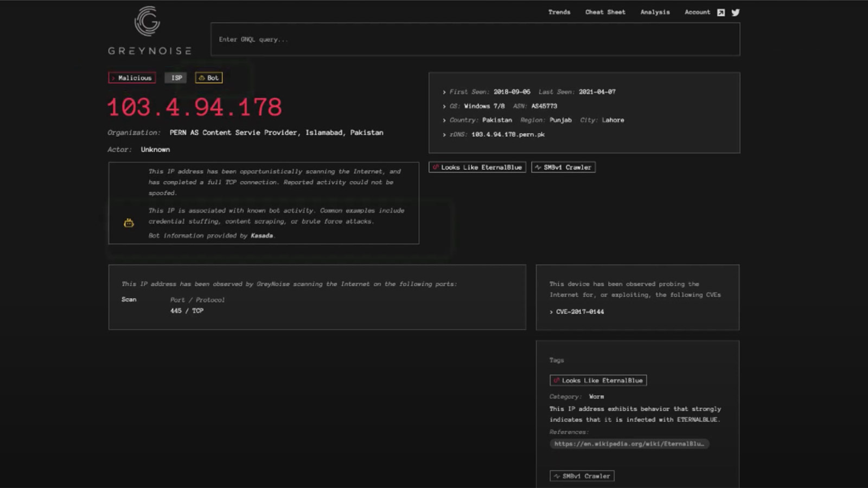Viewport: 868px width, 488px height.
Task: Click port 445 / TCP entry
Action: 187,311
